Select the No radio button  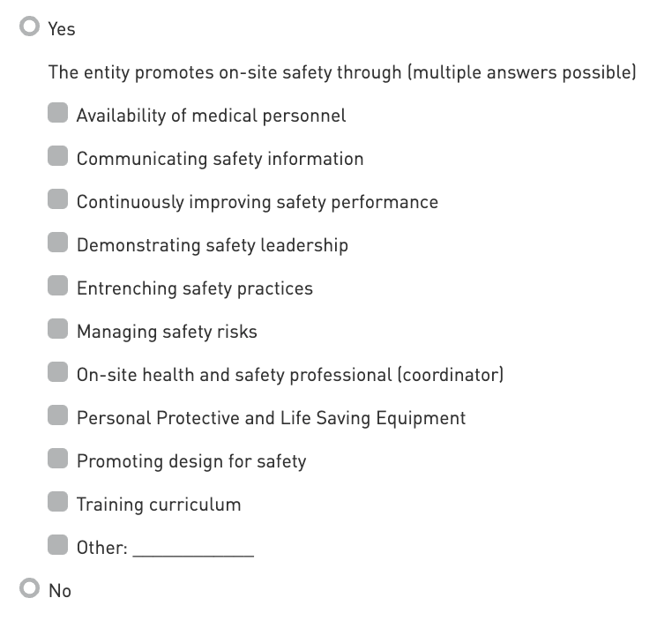30,588
